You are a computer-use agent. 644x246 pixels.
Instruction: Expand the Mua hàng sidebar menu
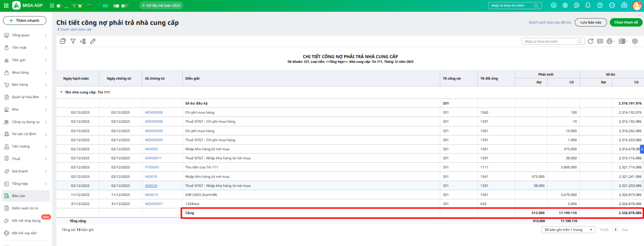[26, 72]
